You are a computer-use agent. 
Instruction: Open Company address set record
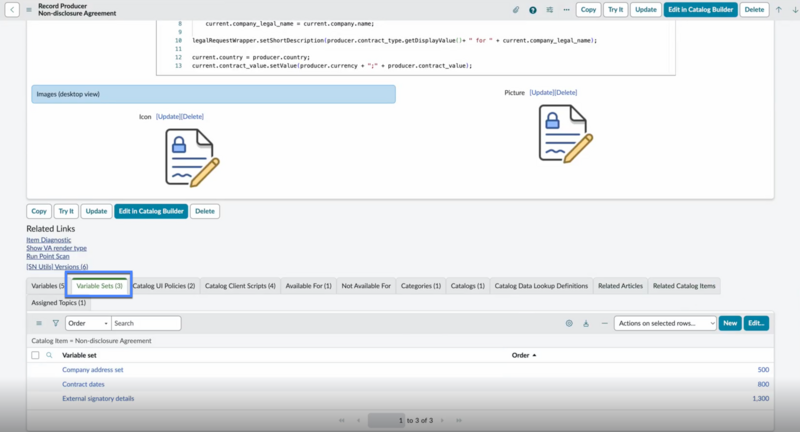tap(93, 370)
